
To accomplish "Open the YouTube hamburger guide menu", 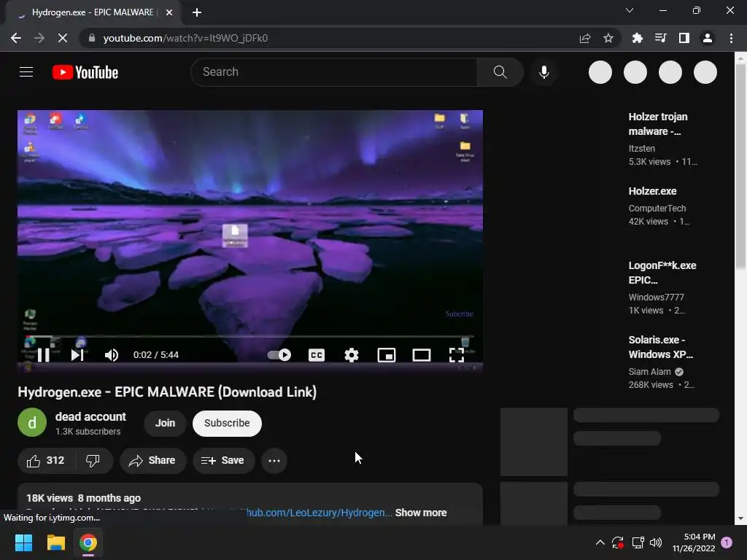I will (26, 72).
